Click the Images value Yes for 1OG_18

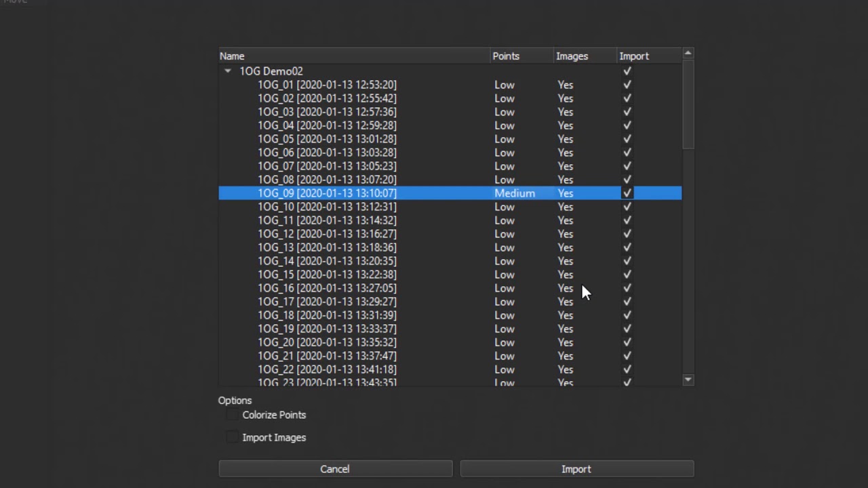(x=566, y=315)
